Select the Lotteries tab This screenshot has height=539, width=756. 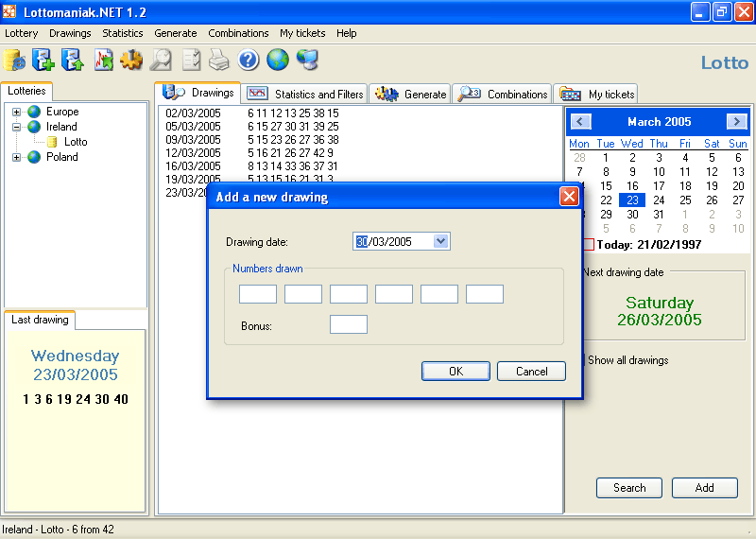click(27, 91)
